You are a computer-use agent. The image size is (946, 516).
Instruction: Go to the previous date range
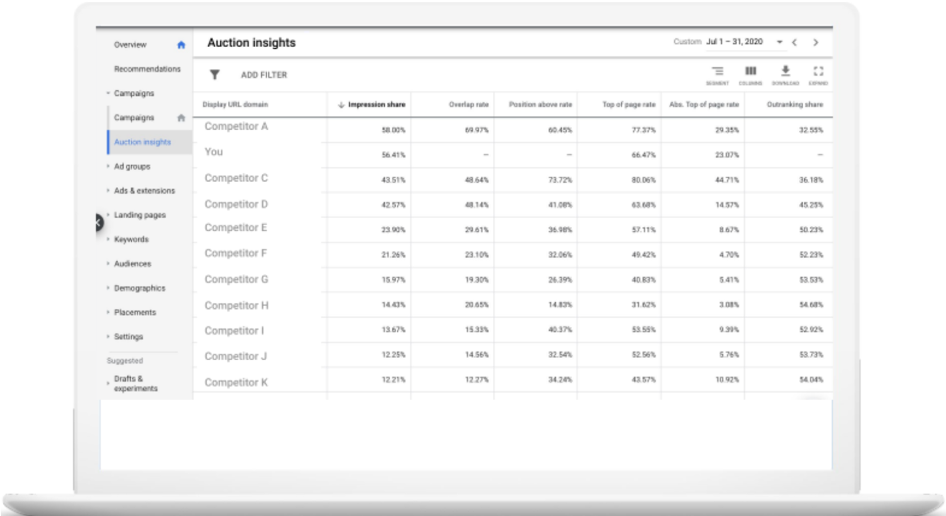794,43
